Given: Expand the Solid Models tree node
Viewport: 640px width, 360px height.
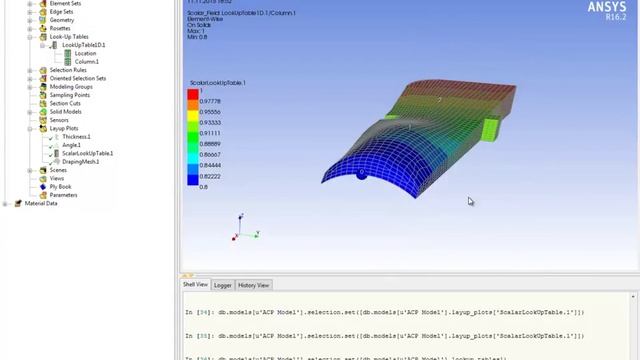Looking at the screenshot, I should [x=30, y=112].
